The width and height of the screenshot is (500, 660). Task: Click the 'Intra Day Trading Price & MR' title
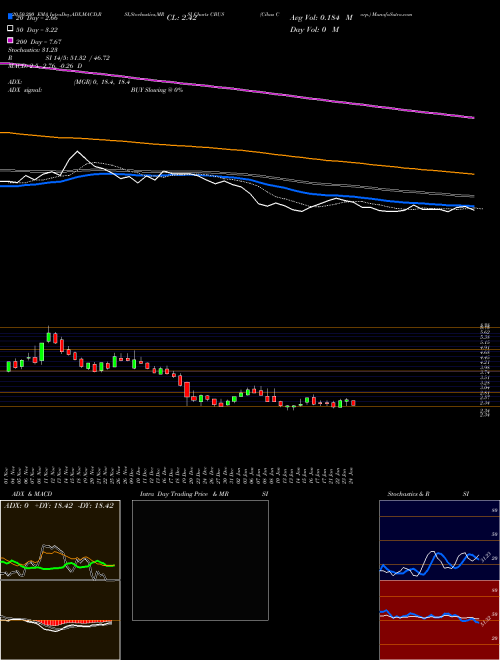coord(184,494)
